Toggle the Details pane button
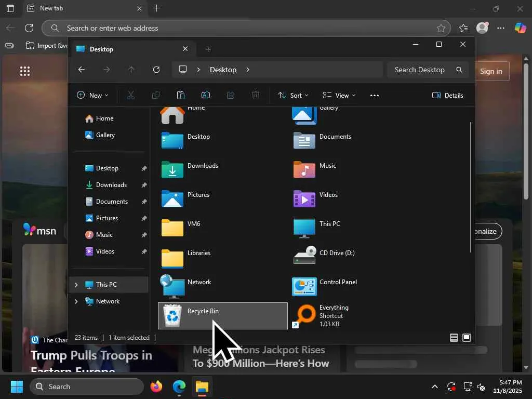 pos(448,96)
